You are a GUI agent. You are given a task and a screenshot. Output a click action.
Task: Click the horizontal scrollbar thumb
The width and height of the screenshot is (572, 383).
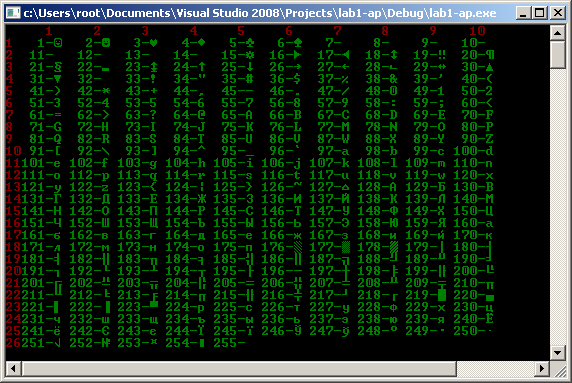[239, 369]
